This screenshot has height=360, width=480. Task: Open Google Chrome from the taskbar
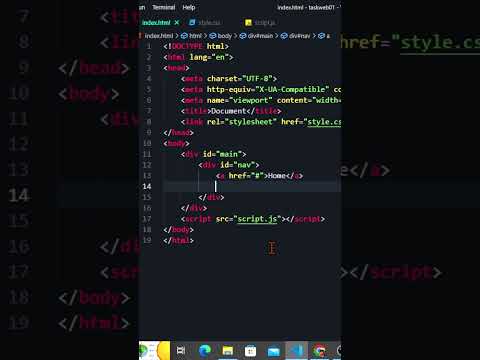[x=319, y=350]
